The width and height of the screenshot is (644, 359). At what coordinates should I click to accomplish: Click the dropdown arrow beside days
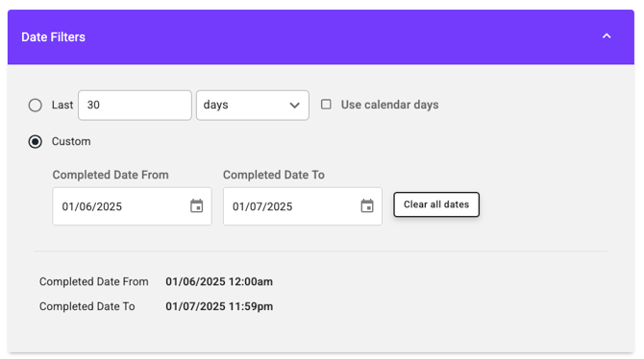coord(294,106)
